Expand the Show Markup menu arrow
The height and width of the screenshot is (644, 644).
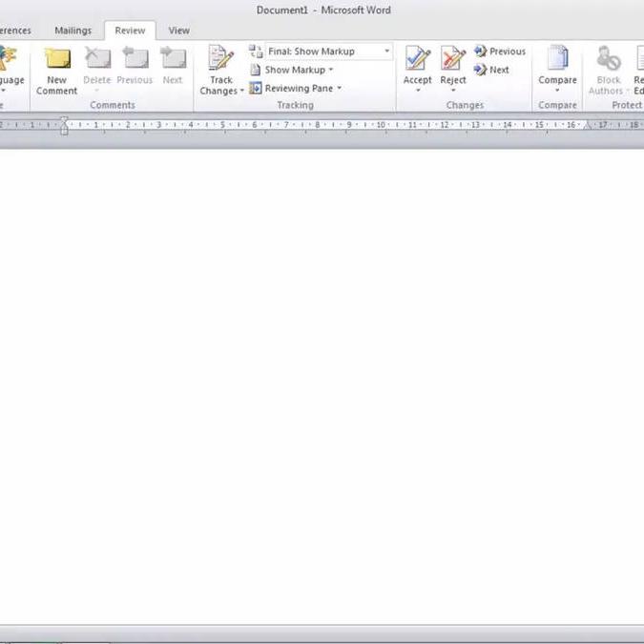(331, 70)
